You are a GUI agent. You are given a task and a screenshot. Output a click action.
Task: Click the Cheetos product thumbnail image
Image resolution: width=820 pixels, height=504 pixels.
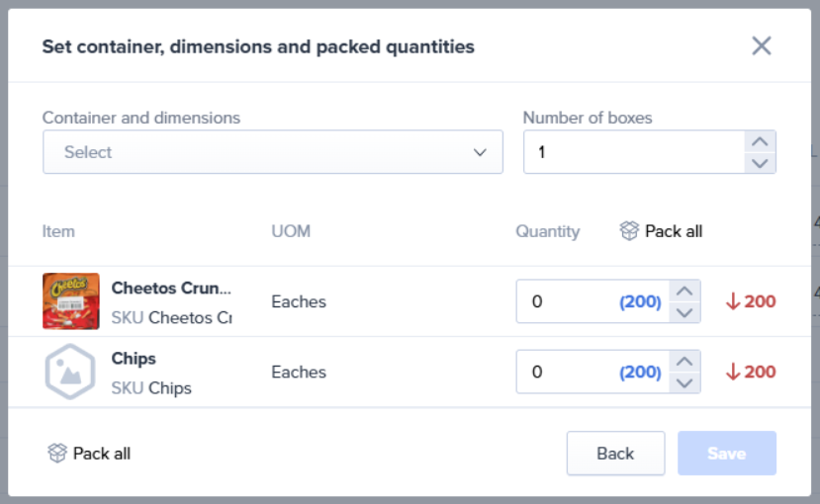71,301
